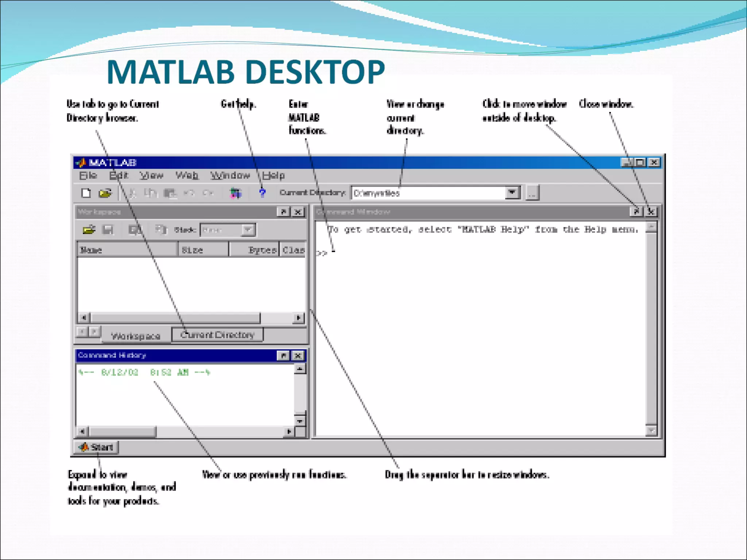
Task: Click the browse folder ellipsis button
Action: [532, 193]
